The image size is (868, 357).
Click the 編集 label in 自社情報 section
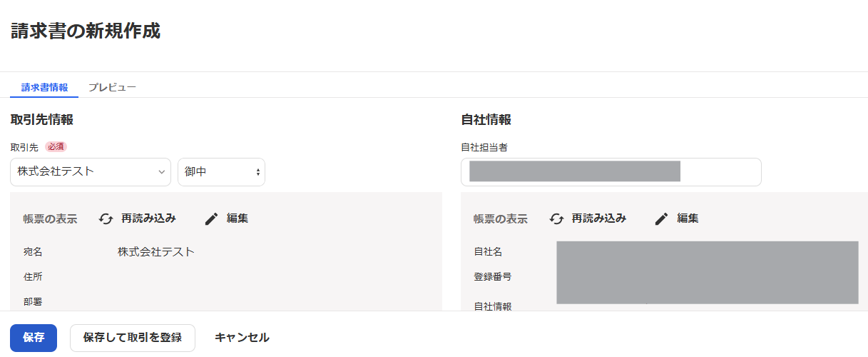click(688, 218)
